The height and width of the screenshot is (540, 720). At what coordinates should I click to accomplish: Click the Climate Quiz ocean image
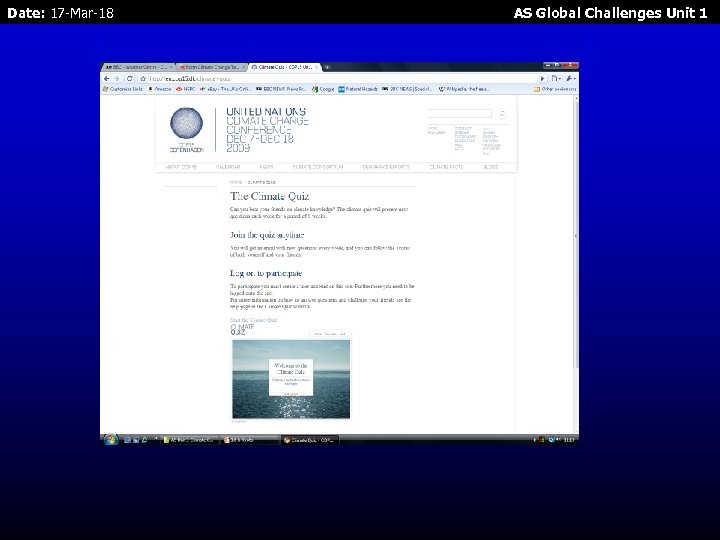pyautogui.click(x=291, y=379)
